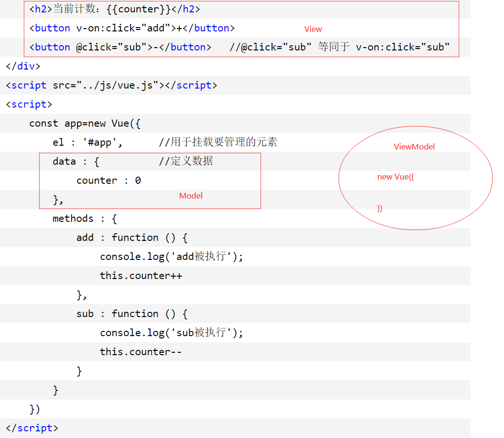Click the script src="../js/vue.js" line
Image resolution: width=504 pixels, height=438 pixels.
click(x=111, y=85)
